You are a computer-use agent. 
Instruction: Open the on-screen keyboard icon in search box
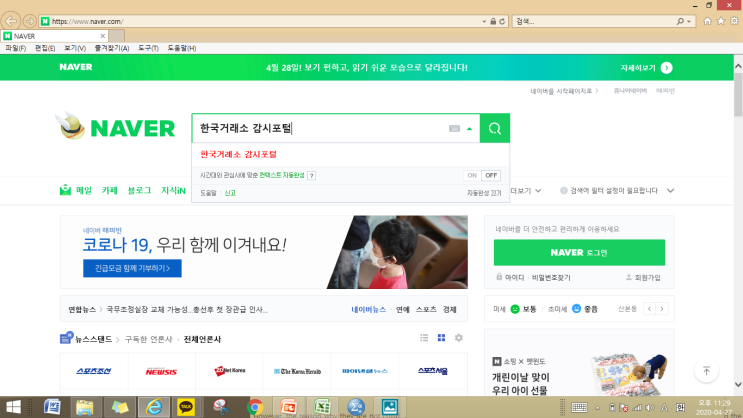click(x=454, y=128)
